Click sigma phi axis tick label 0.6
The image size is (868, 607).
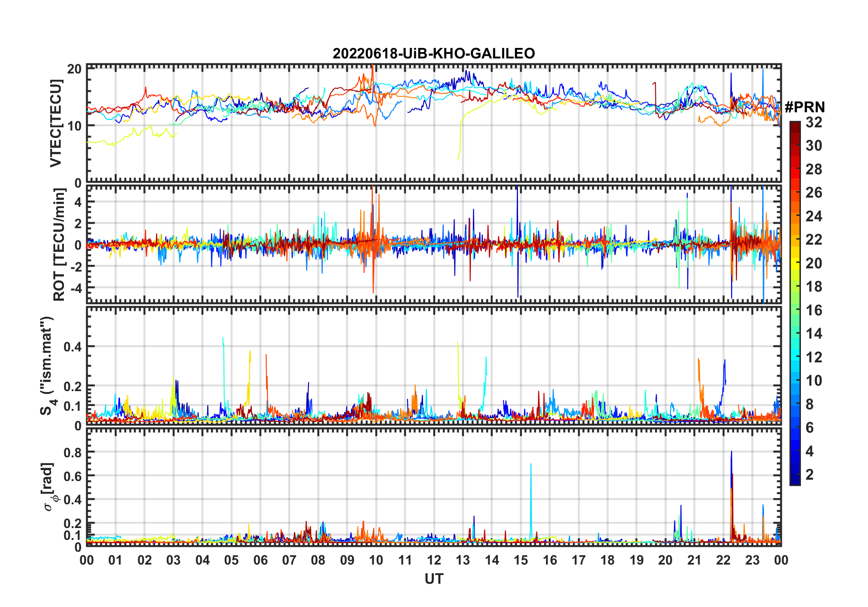(73, 476)
